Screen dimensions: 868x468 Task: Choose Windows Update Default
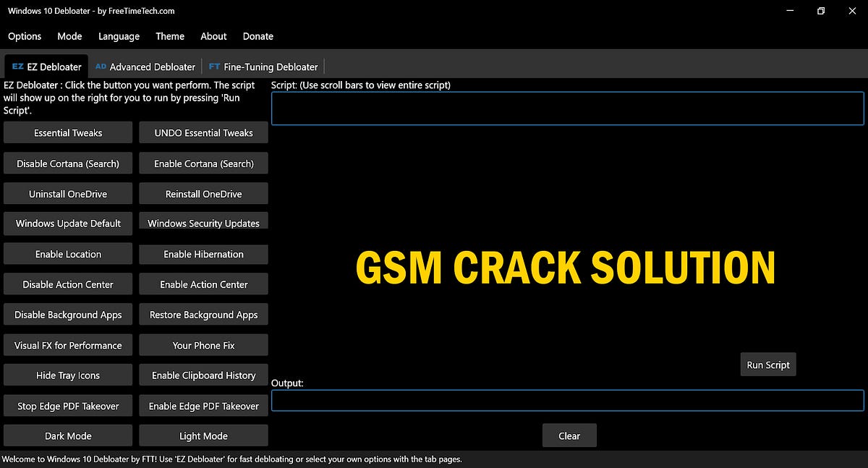(68, 223)
